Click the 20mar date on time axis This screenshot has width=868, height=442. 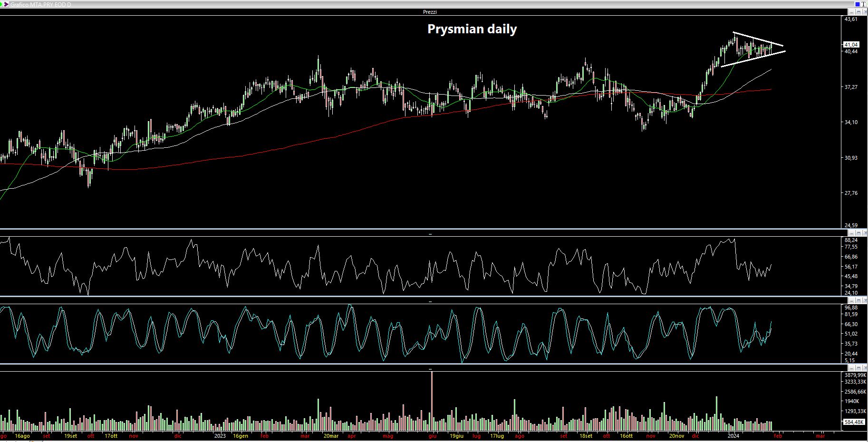331,436
